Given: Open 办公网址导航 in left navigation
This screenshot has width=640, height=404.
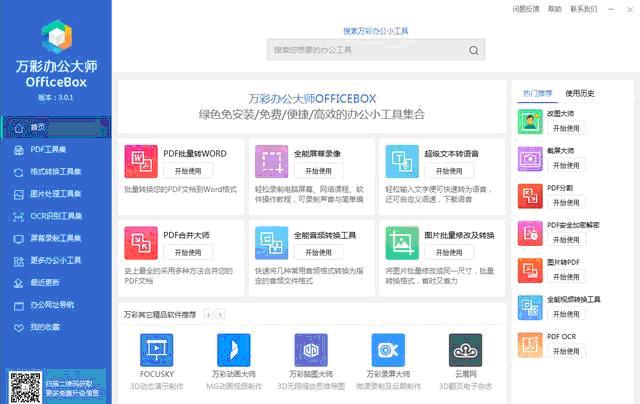Looking at the screenshot, I should 56,305.
